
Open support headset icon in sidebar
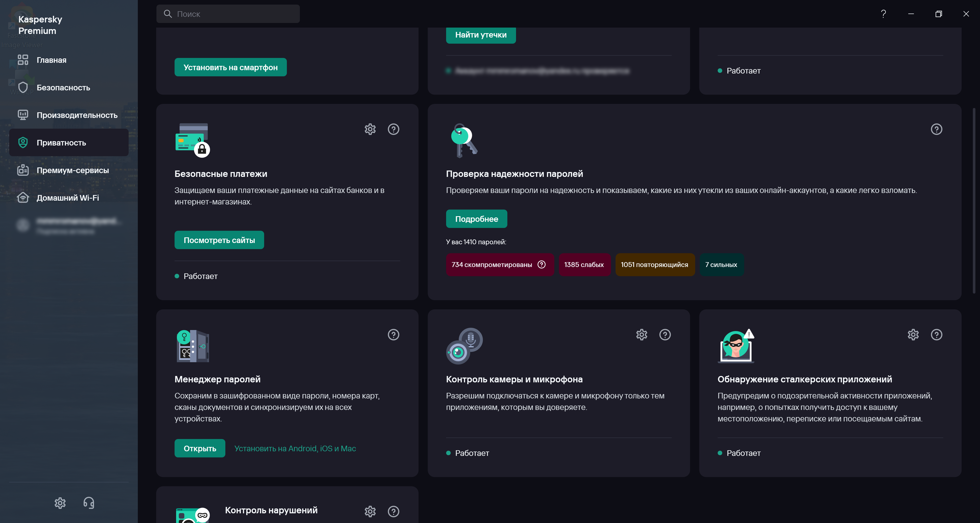tap(89, 503)
